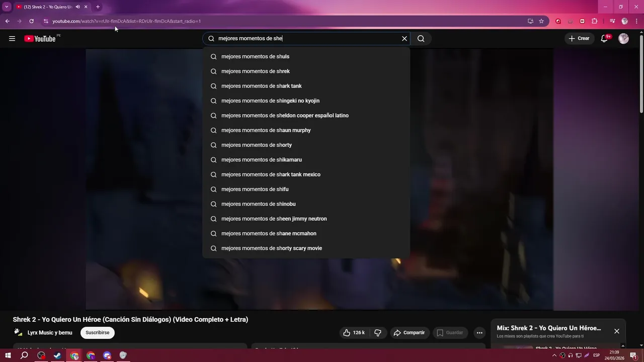Screen dimensions: 644x362
Task: Close the Shrek 2 browser tab
Action: pos(86,7)
